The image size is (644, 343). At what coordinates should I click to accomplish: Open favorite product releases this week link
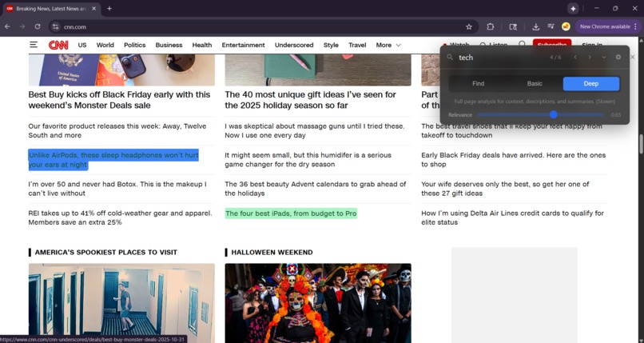tap(117, 130)
